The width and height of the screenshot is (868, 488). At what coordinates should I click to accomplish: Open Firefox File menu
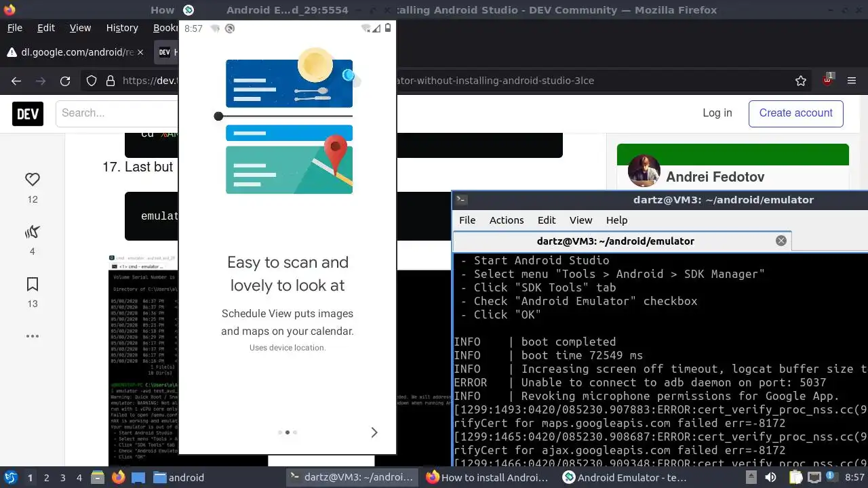click(x=15, y=28)
